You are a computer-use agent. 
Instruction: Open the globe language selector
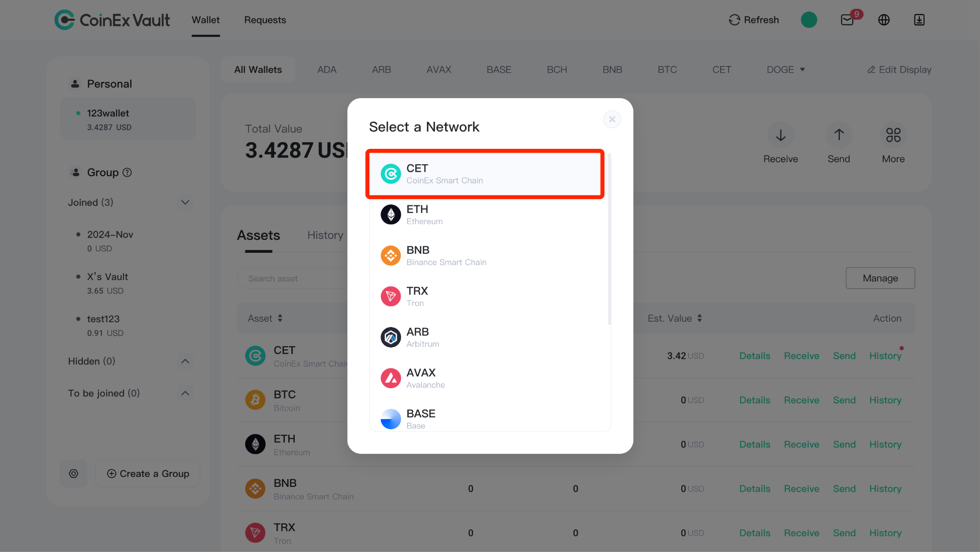[x=884, y=20]
